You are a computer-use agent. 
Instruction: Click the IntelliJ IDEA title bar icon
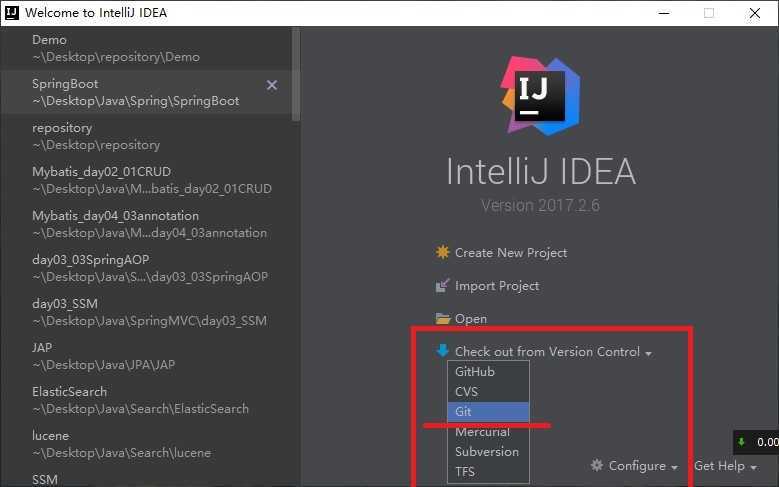[x=11, y=12]
